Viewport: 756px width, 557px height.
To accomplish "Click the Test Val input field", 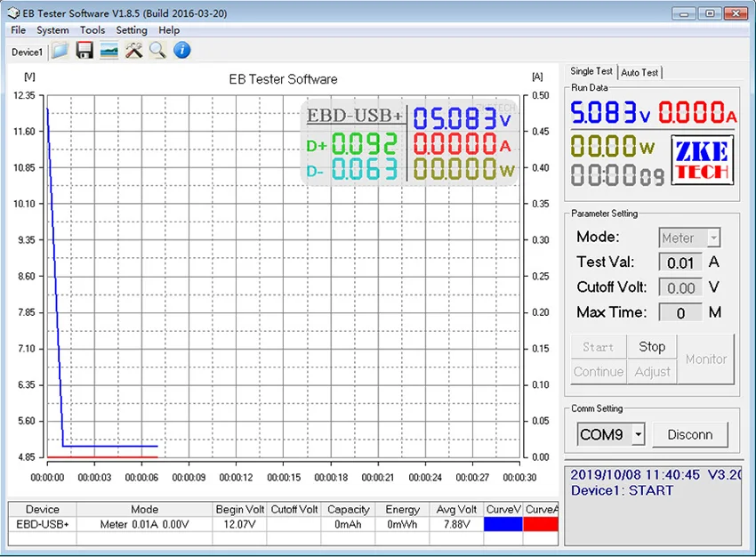I will point(680,262).
